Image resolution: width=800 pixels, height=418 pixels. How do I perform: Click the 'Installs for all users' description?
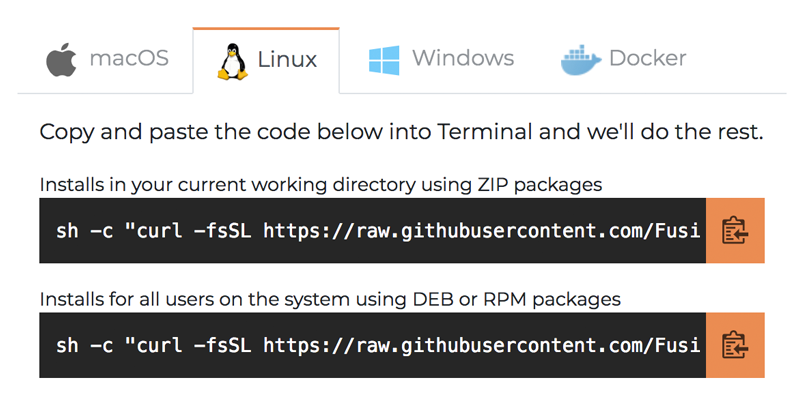pos(330,299)
